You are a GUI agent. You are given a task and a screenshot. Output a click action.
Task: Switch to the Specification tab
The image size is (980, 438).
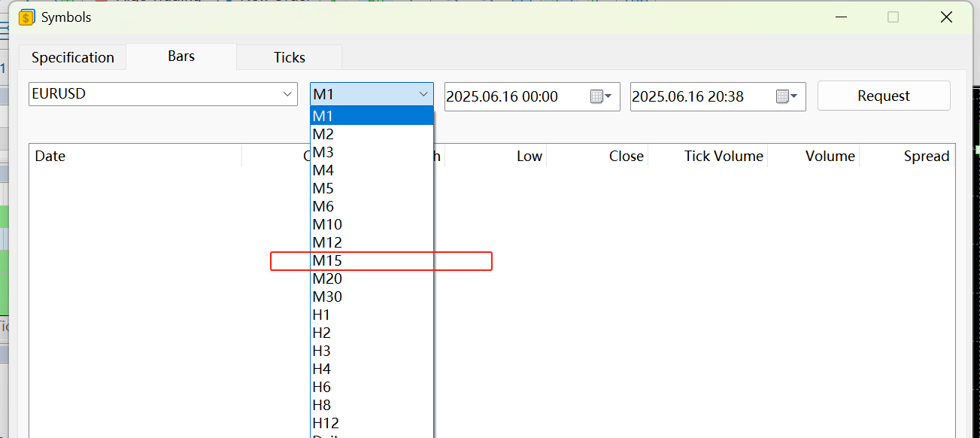pyautogui.click(x=73, y=57)
